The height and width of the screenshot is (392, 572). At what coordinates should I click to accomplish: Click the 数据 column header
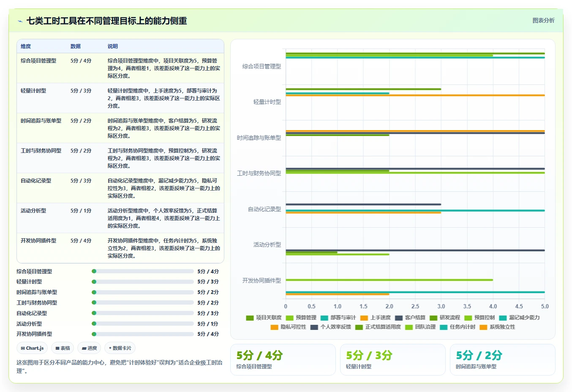(76, 46)
